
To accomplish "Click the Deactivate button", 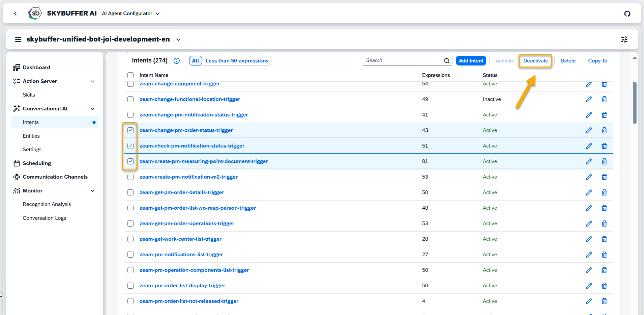I will 535,61.
